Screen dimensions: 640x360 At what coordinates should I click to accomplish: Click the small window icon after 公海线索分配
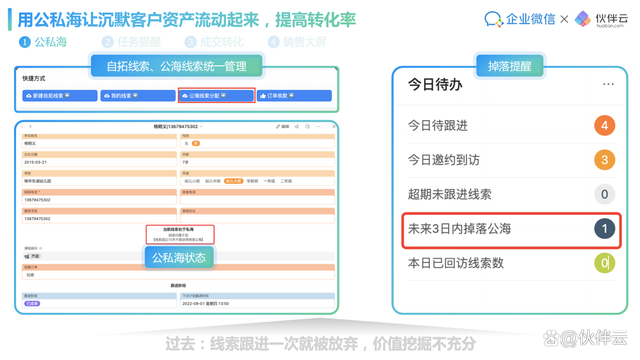223,95
